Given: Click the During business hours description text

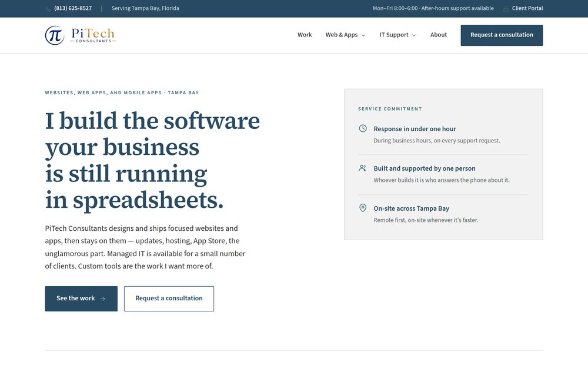Looking at the screenshot, I should 436,141.
